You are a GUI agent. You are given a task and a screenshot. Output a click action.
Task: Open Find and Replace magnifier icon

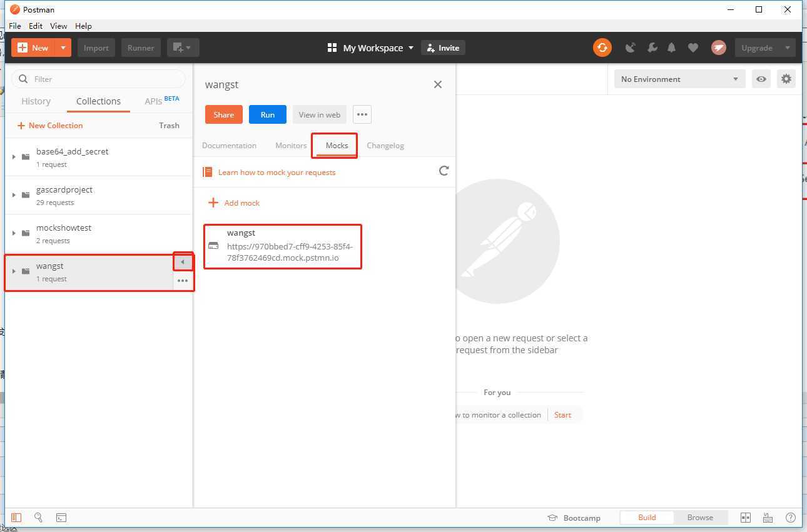click(x=38, y=518)
